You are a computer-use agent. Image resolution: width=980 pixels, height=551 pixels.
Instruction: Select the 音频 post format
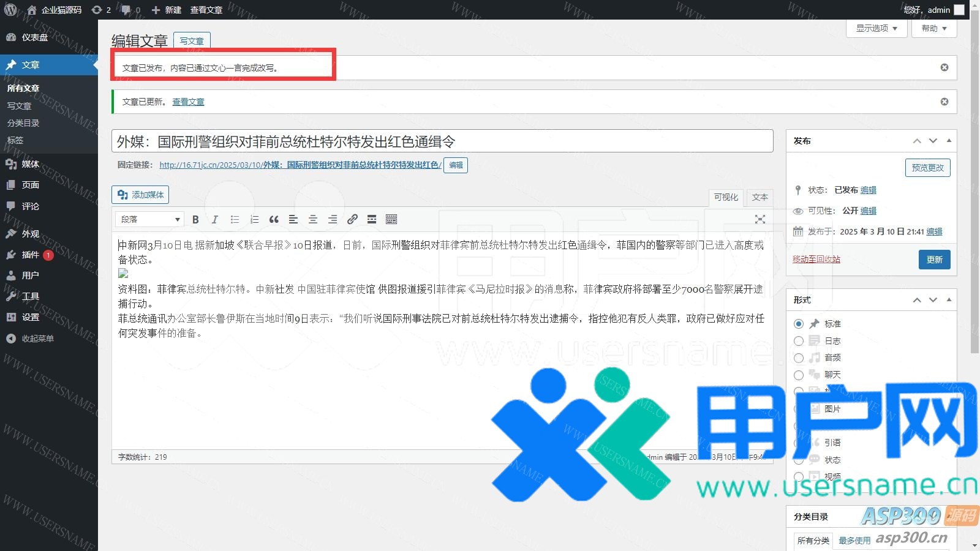(799, 358)
